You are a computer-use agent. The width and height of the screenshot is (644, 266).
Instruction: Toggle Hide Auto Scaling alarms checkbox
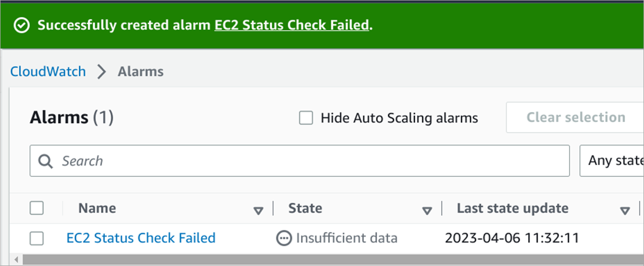[306, 118]
